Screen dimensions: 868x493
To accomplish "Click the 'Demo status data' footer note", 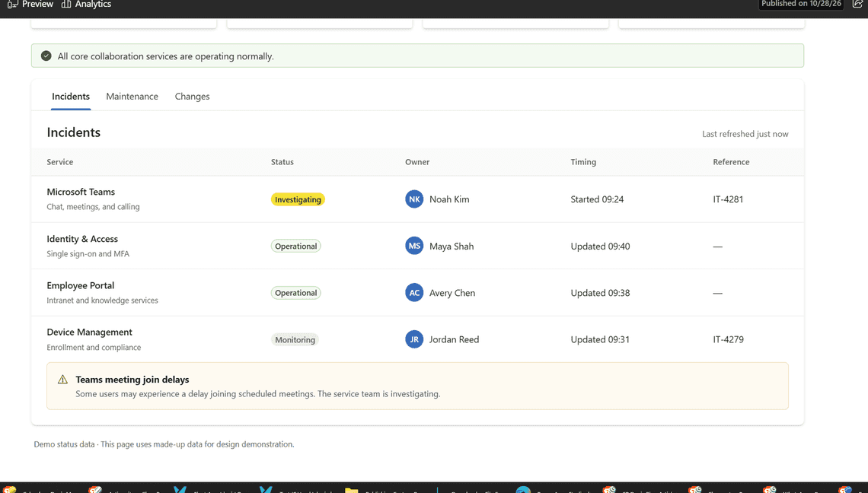I will (x=164, y=444).
